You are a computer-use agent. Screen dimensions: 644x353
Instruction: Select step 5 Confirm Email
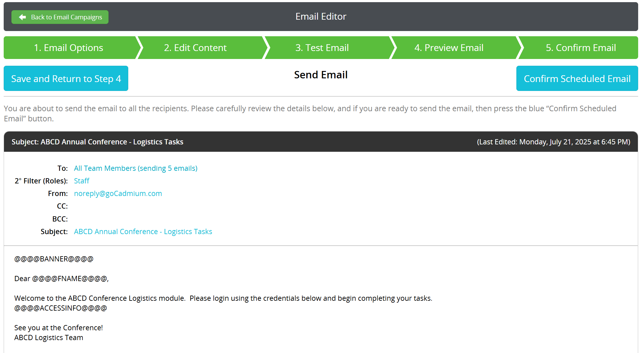point(580,48)
